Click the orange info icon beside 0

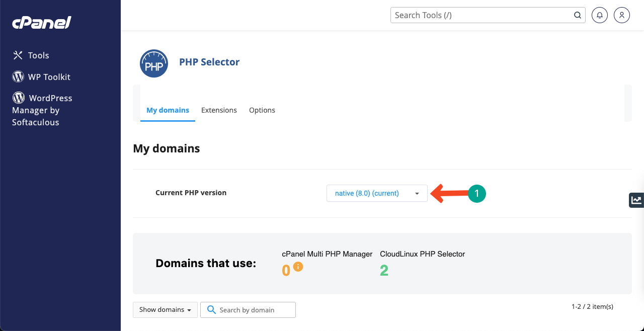[298, 267]
